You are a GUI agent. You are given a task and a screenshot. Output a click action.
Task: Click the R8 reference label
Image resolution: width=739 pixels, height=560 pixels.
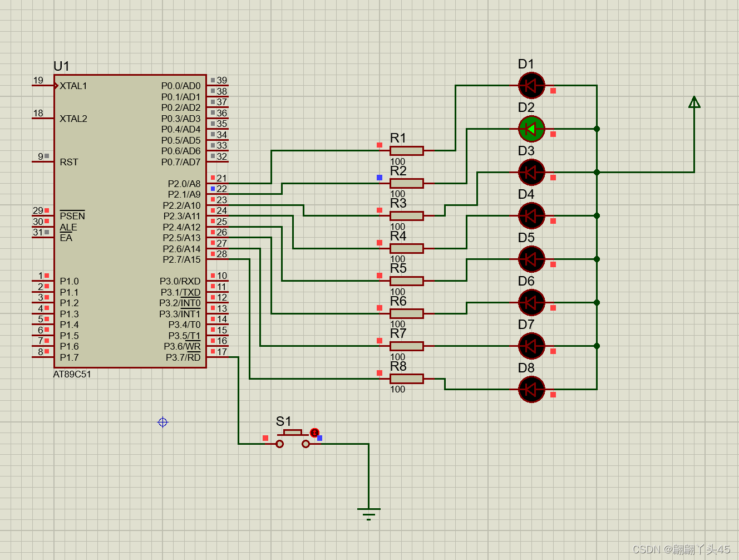tap(398, 366)
